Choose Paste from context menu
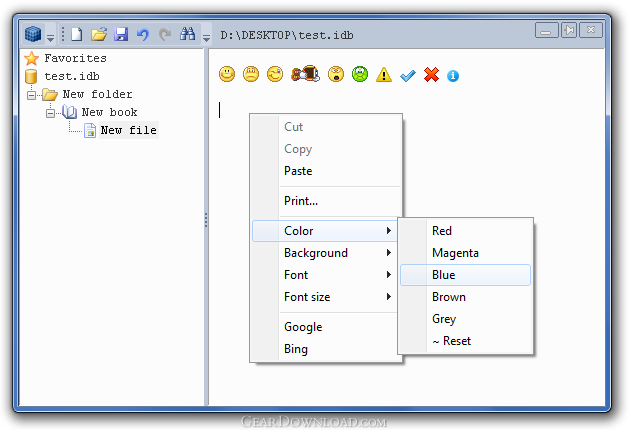 (326, 171)
